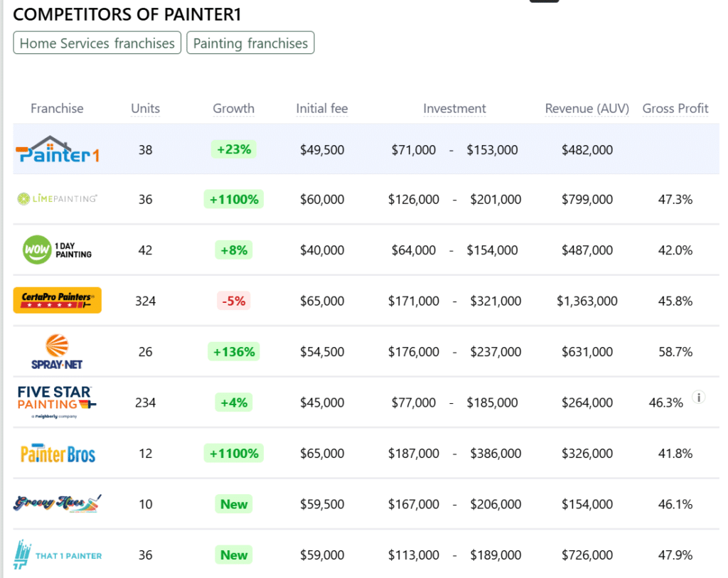Select the That 1 Painter logo

(57, 555)
